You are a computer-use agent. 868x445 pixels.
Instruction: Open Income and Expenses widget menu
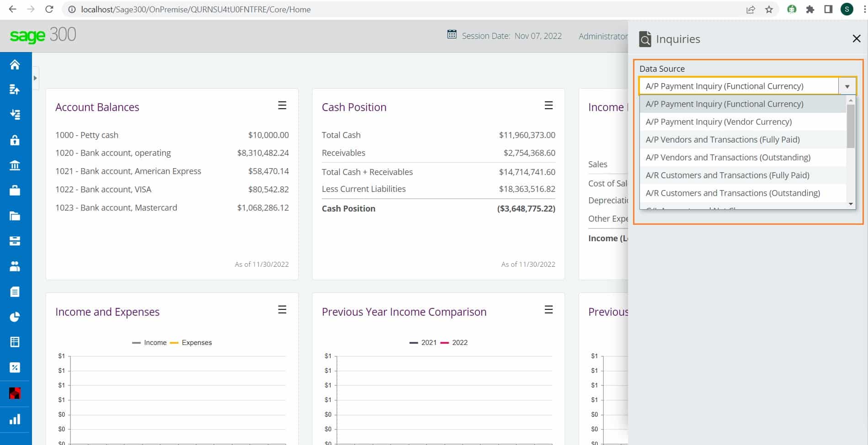(x=282, y=310)
